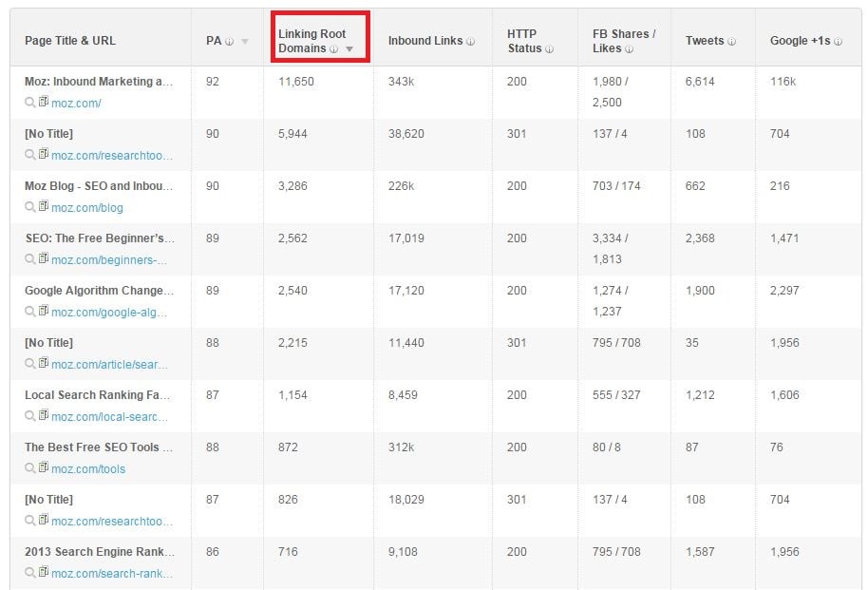The height and width of the screenshot is (590, 868).
Task: Sort table by Inbound Links header
Action: tap(425, 41)
